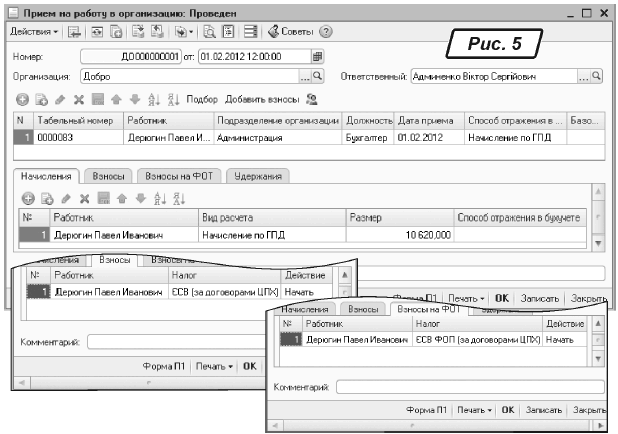Select the Начисления tab in main form
The image size is (618, 434).
coord(47,176)
